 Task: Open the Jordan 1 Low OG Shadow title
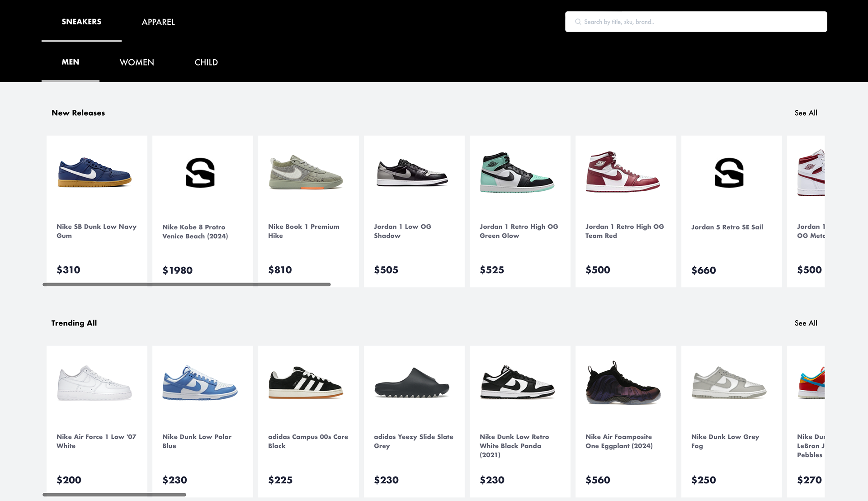(402, 231)
